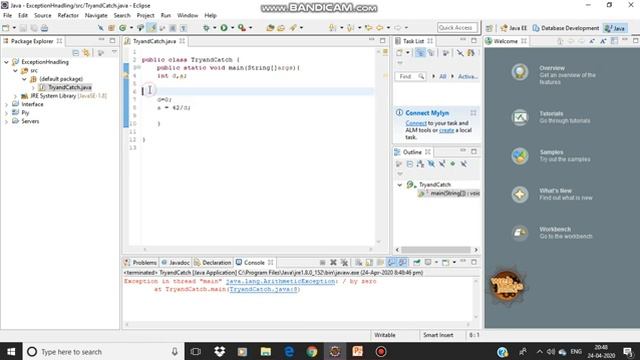Toggle Pin Console in Console toolbar
The image size is (640, 360).
point(416,262)
